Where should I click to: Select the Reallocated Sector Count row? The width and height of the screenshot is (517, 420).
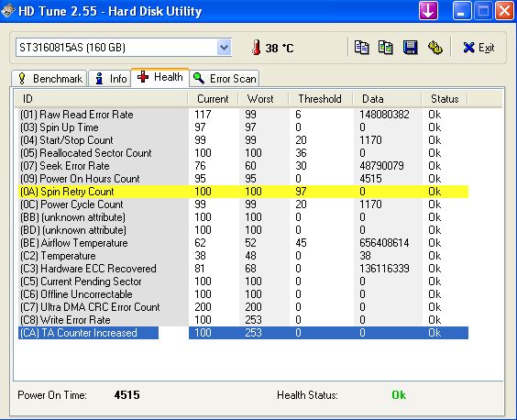(x=243, y=153)
